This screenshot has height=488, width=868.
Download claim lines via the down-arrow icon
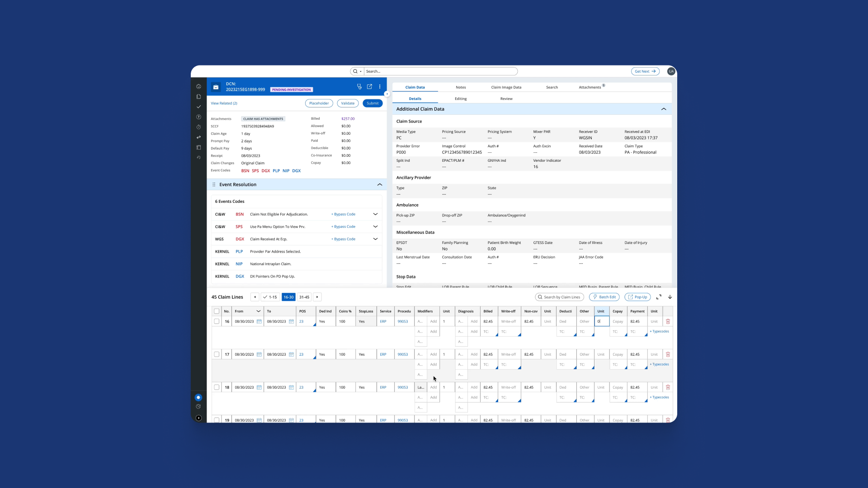(x=670, y=297)
